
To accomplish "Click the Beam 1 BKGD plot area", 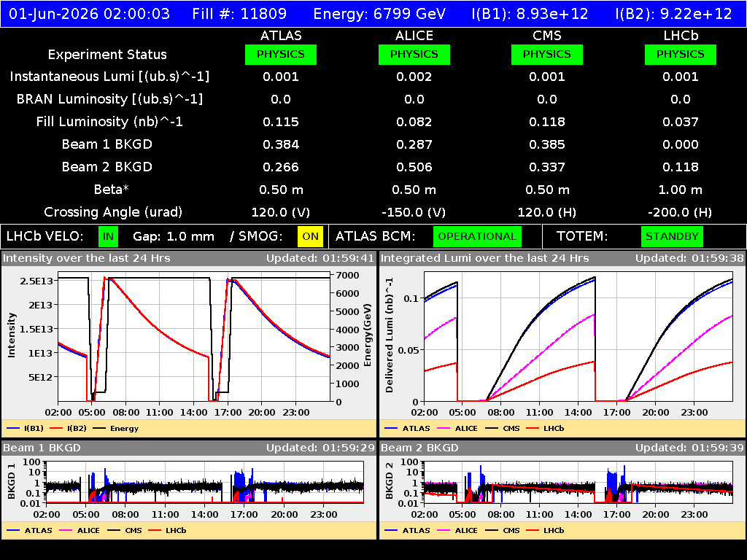I will tap(205, 482).
